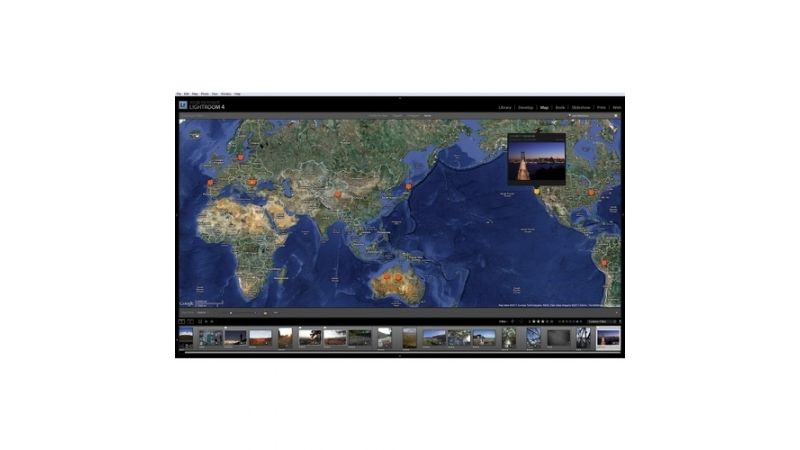Toggle the star rating filter in the filmstrip bar
This screenshot has width=800, height=450.
click(x=539, y=321)
